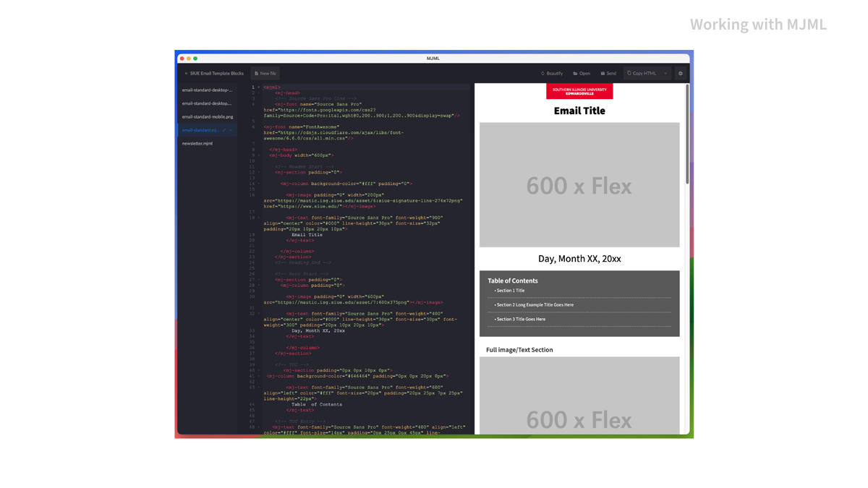Collapse the mjml tag fold arrow on line 1

(259, 87)
